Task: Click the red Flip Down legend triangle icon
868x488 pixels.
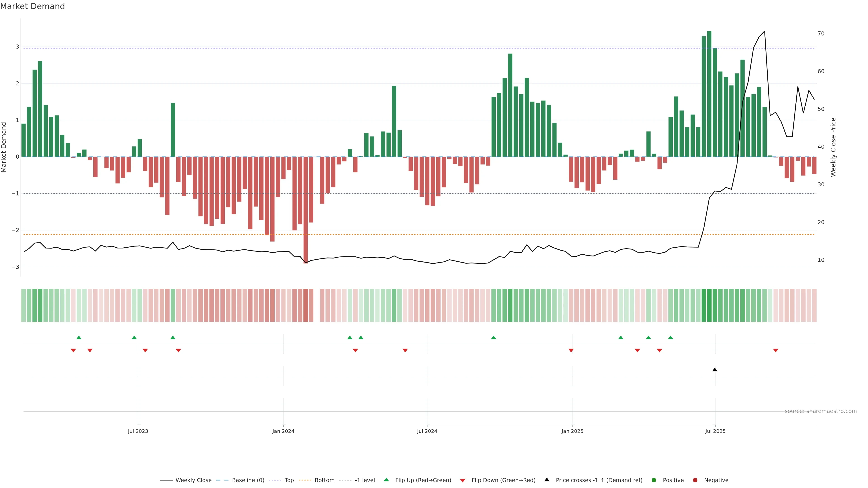Action: pyautogui.click(x=463, y=480)
